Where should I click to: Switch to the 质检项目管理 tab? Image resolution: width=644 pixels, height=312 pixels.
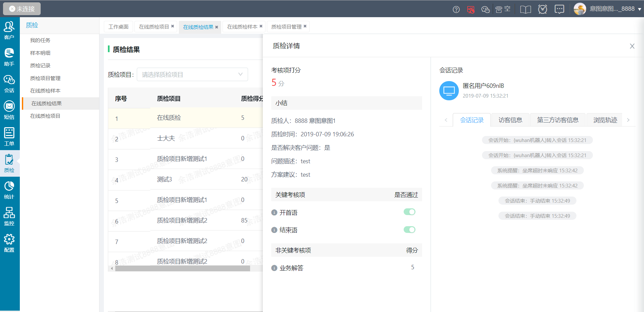[286, 27]
